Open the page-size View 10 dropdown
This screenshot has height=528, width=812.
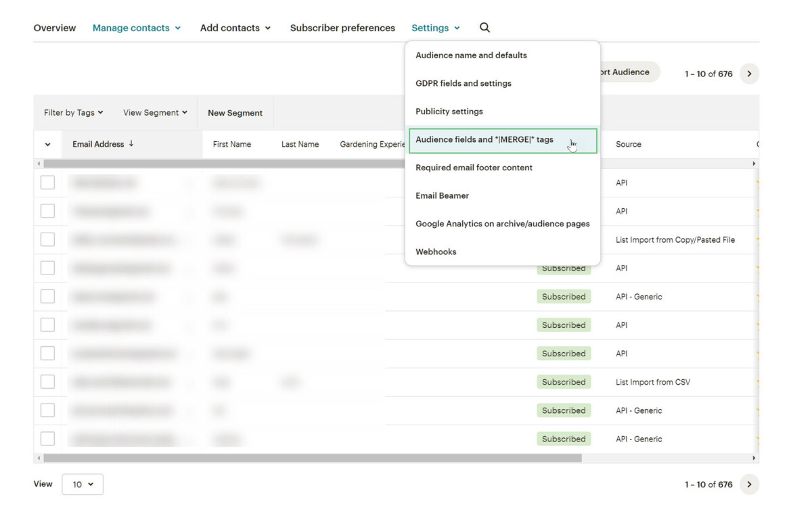(83, 484)
